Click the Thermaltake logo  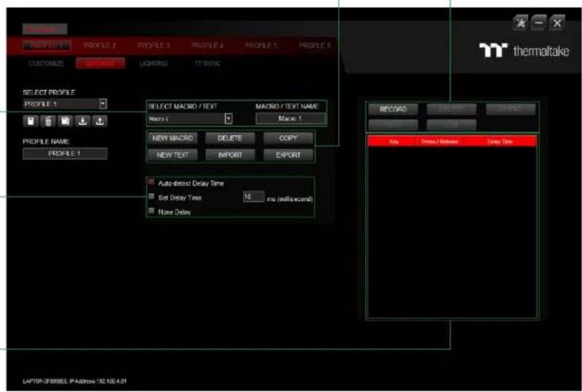coord(524,51)
